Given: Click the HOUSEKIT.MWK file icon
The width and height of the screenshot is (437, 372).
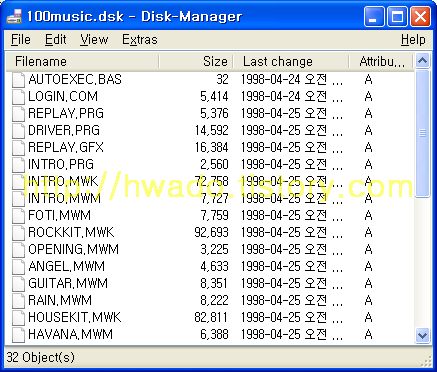Looking at the screenshot, I should [x=18, y=318].
